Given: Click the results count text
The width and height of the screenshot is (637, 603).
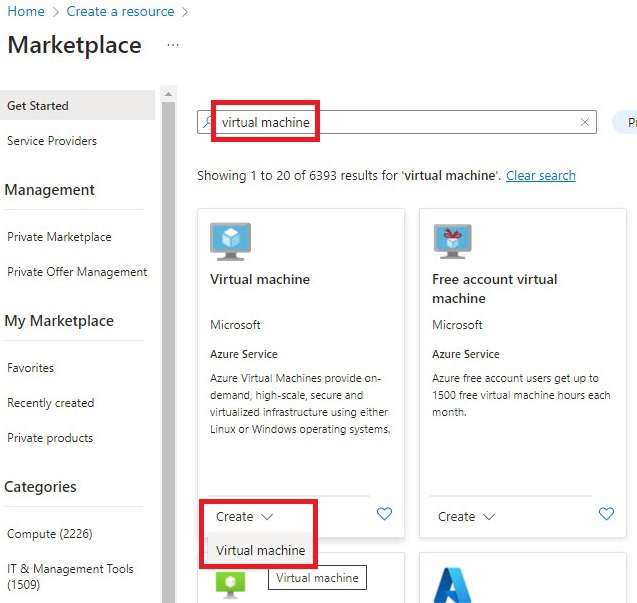Looking at the screenshot, I should point(348,176).
